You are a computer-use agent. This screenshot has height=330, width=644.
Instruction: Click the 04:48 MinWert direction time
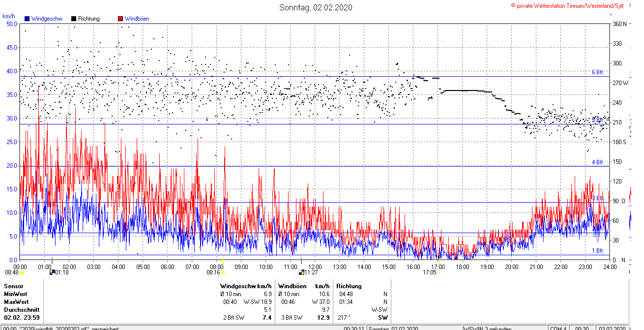click(346, 294)
